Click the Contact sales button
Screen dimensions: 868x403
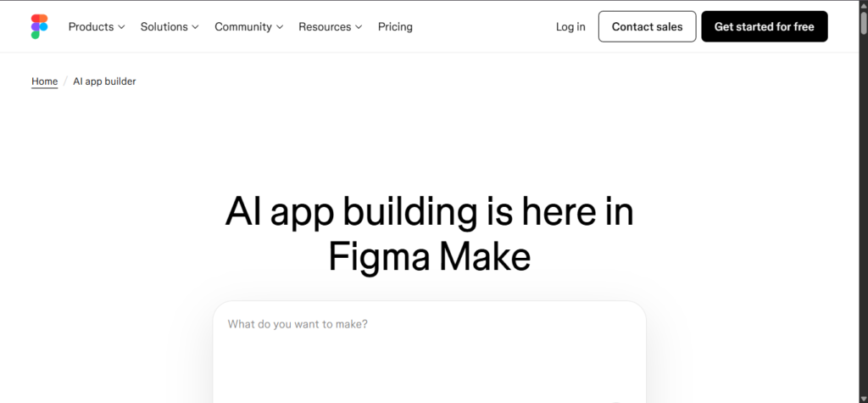pos(647,26)
